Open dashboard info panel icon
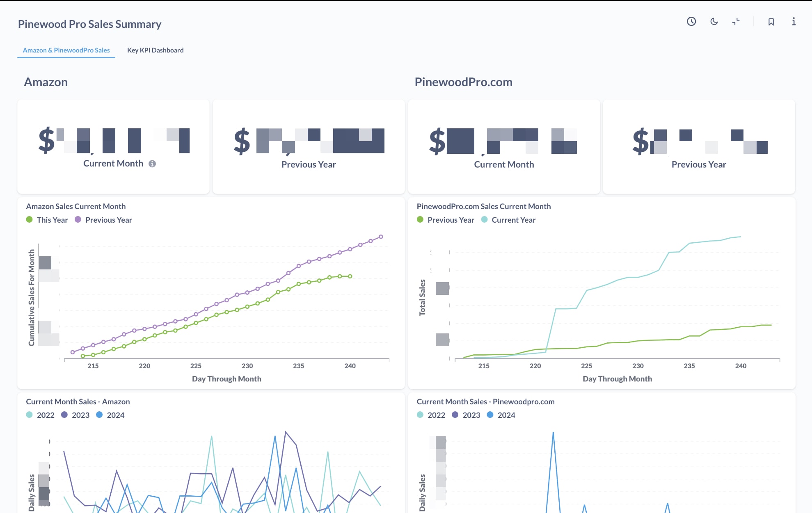This screenshot has width=812, height=513. [794, 22]
